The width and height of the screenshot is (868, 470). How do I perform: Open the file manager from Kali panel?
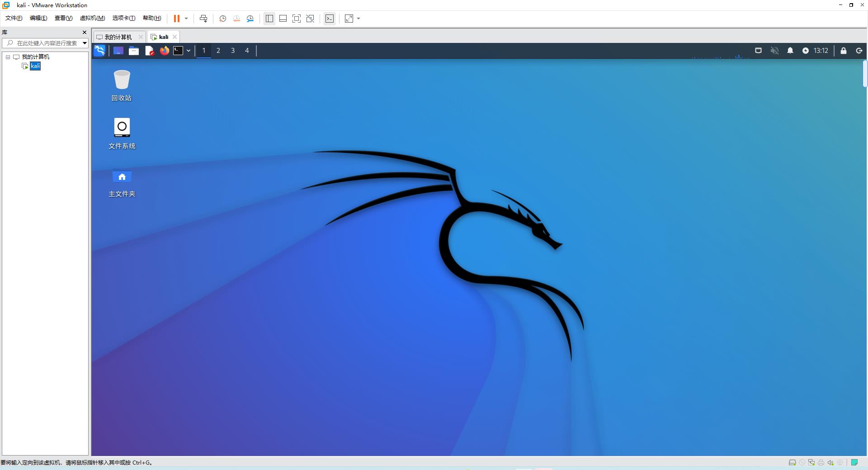[x=134, y=51]
